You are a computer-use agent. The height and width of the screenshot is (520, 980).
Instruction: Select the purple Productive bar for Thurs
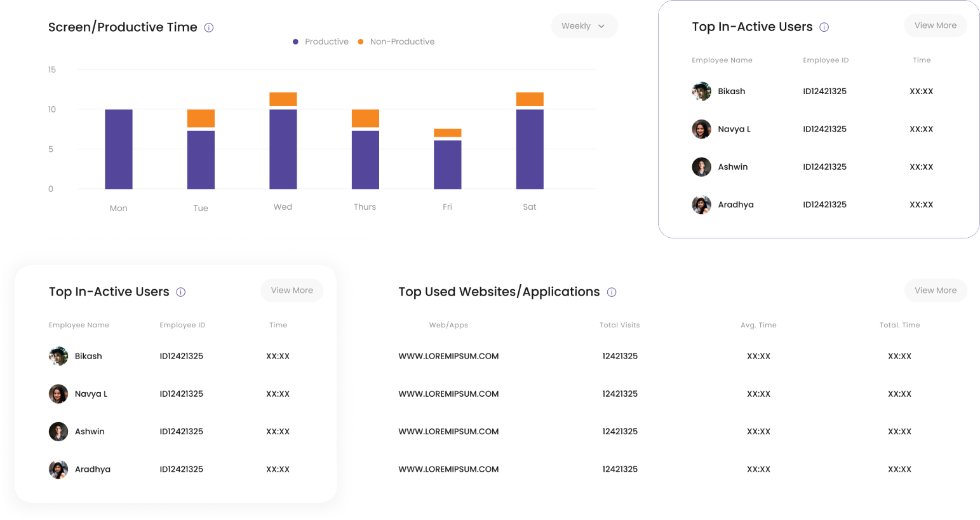click(x=365, y=160)
